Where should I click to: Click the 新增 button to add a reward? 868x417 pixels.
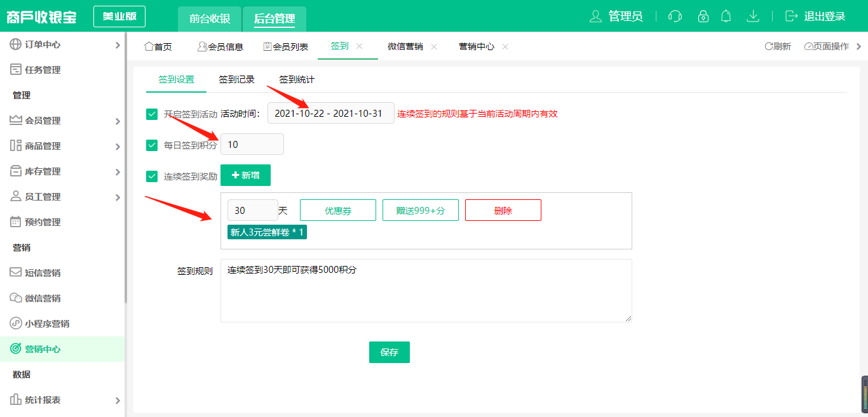point(245,175)
